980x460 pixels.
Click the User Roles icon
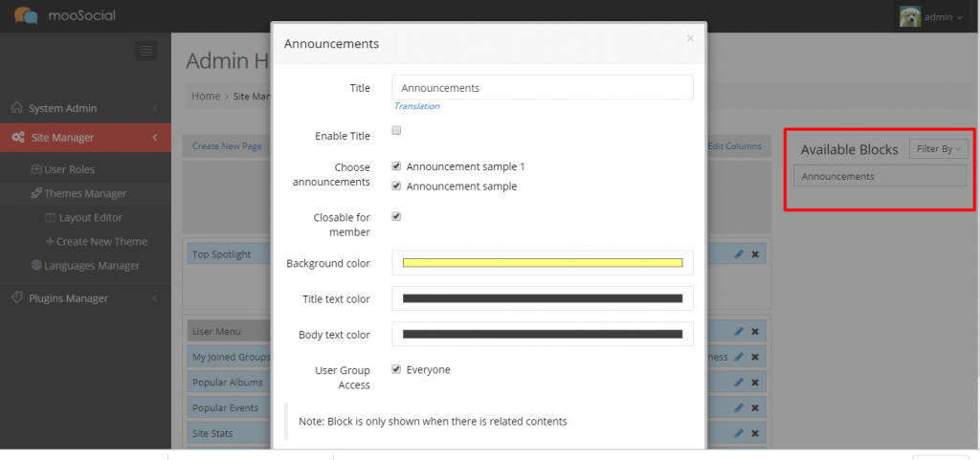(x=36, y=169)
